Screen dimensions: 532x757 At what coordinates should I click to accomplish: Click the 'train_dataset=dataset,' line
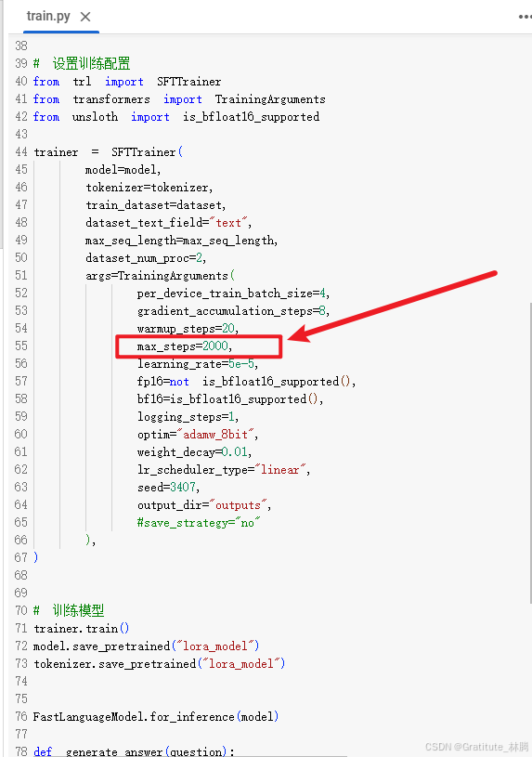click(155, 205)
